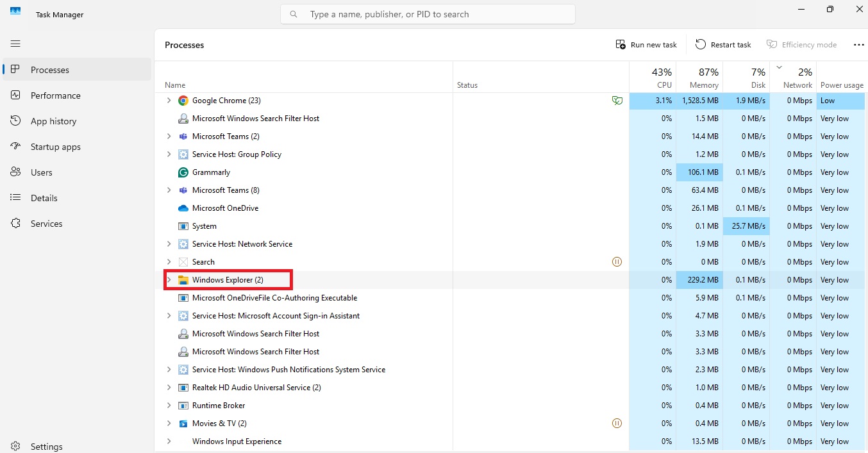The image size is (868, 453).
Task: Switch to the Performance page
Action: tap(77, 95)
